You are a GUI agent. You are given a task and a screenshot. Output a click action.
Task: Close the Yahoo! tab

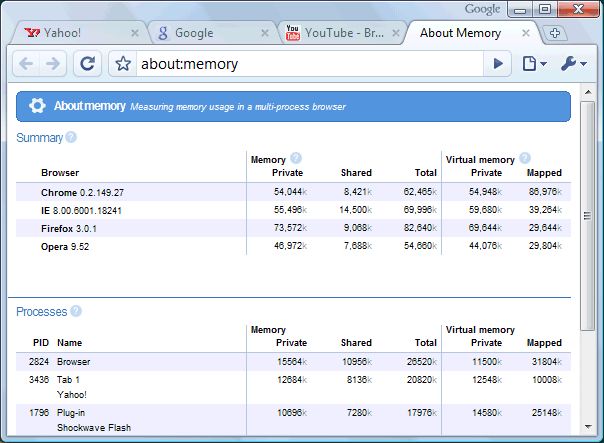[x=134, y=33]
